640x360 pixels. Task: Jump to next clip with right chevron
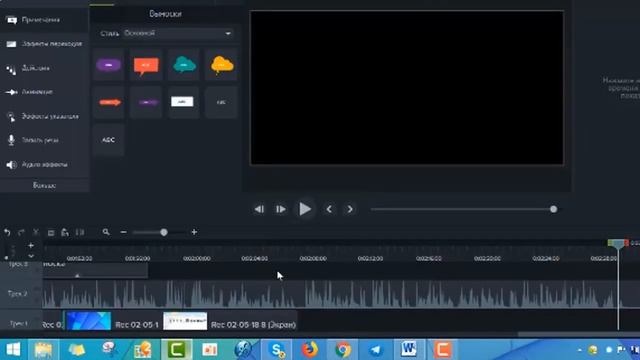(350, 209)
